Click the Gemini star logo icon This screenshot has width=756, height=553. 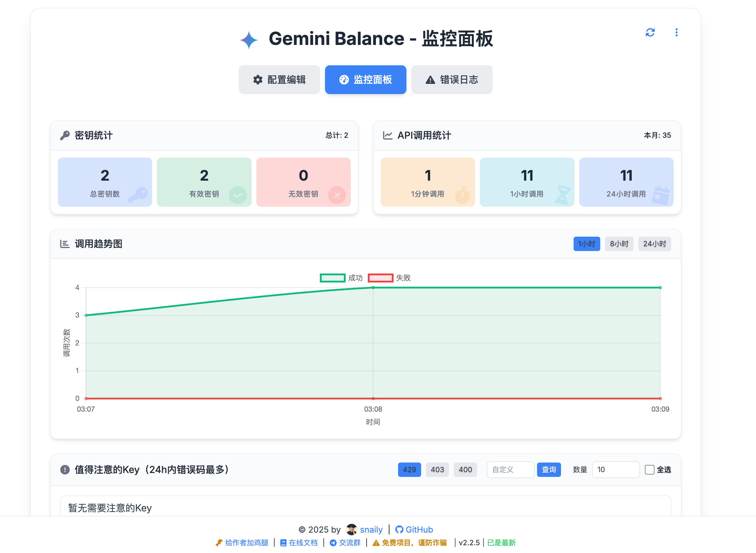click(249, 40)
